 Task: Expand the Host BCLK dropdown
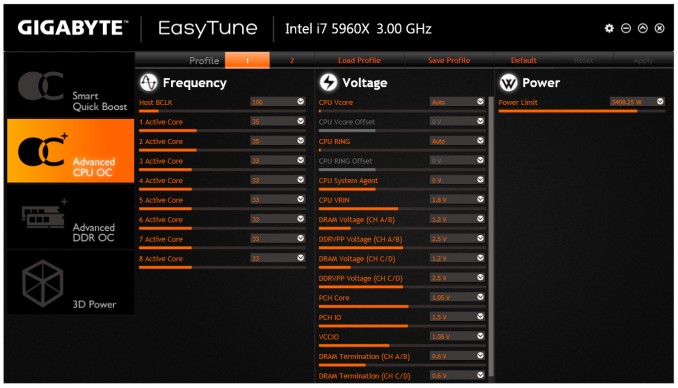[x=301, y=102]
